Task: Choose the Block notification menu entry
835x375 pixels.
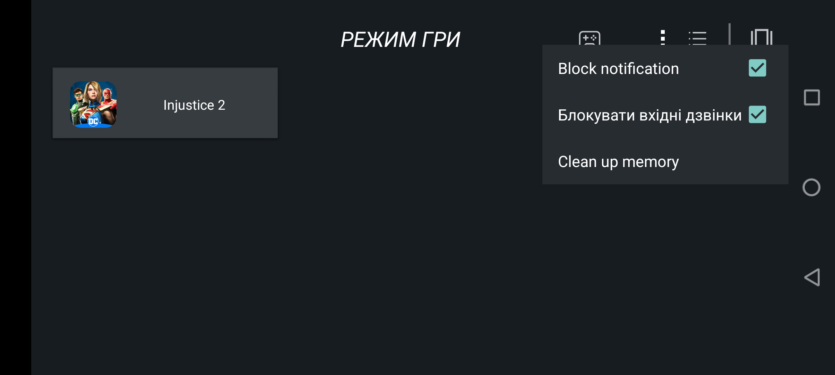Action: (x=665, y=69)
